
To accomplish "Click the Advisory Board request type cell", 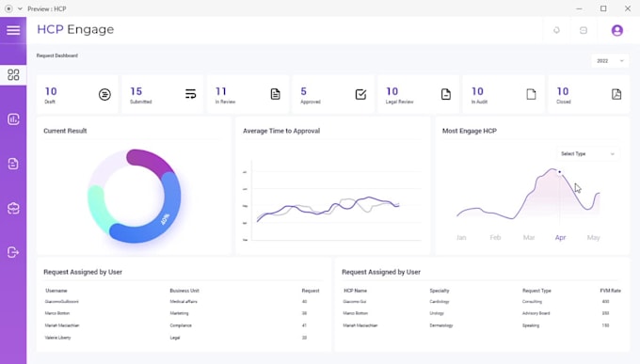I will click(x=536, y=313).
